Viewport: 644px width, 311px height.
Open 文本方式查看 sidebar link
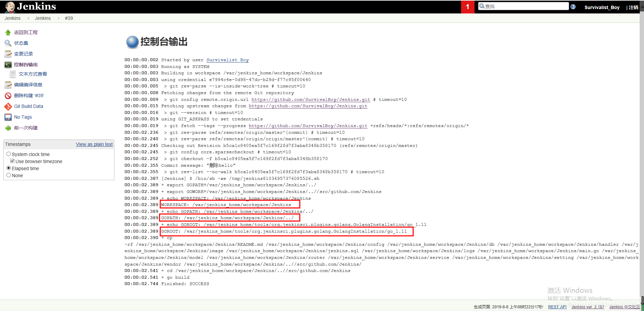pyautogui.click(x=33, y=74)
